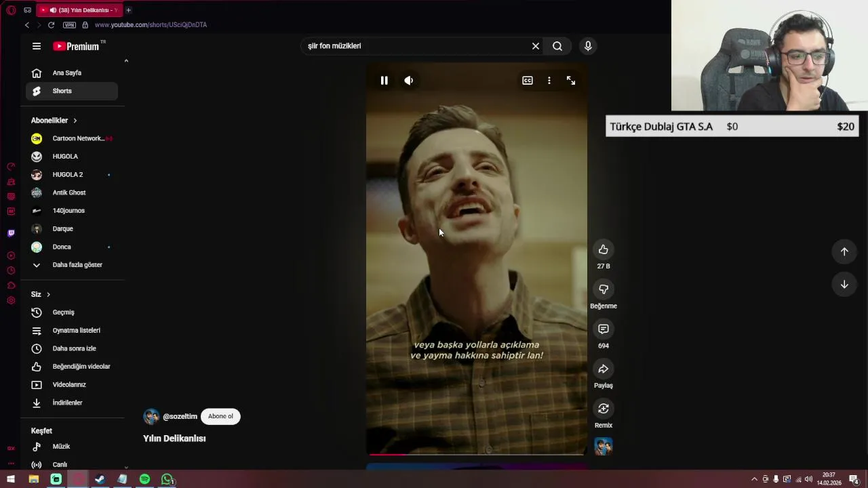Add a new browser tab
The image size is (868, 488).
click(x=128, y=10)
